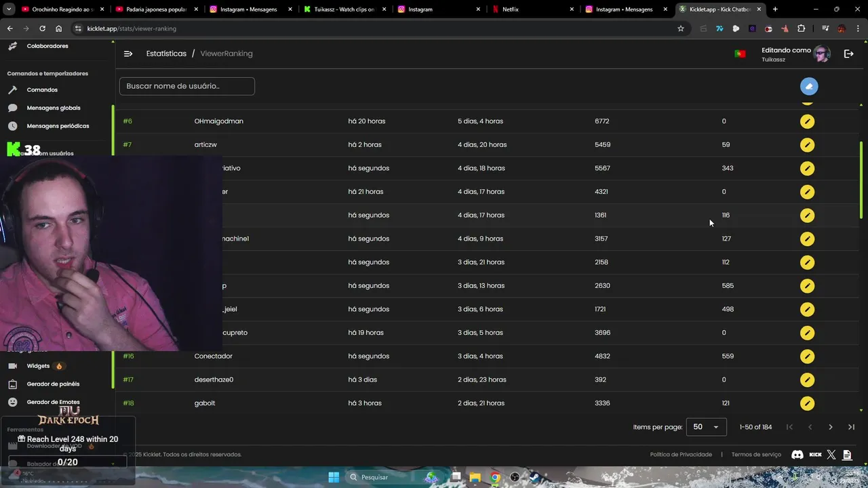
Task: Click pencil icon in the 1361 points row
Action: click(807, 216)
